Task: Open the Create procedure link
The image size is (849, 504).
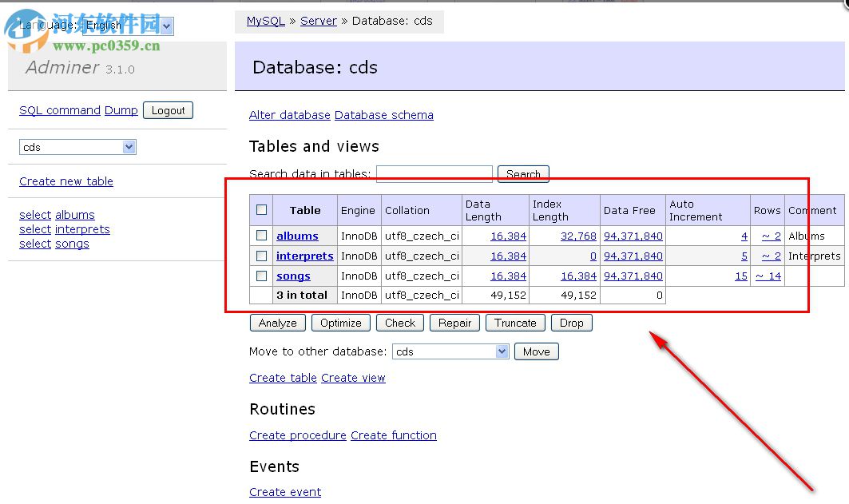Action: (298, 435)
